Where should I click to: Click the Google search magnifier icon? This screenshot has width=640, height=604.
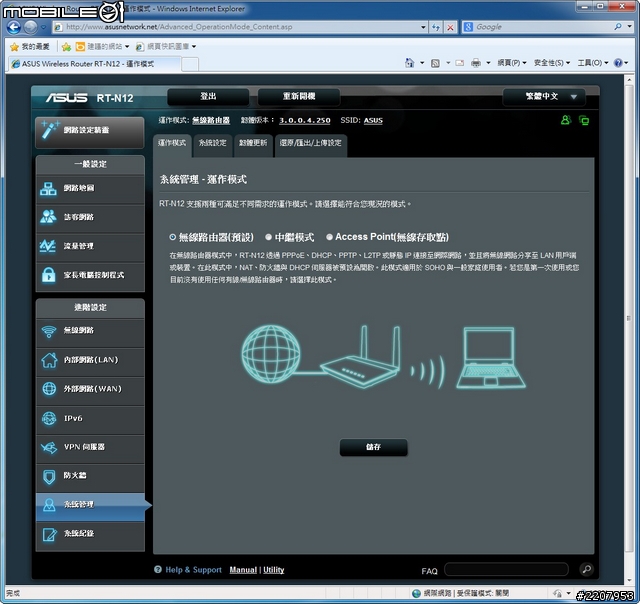[618, 27]
